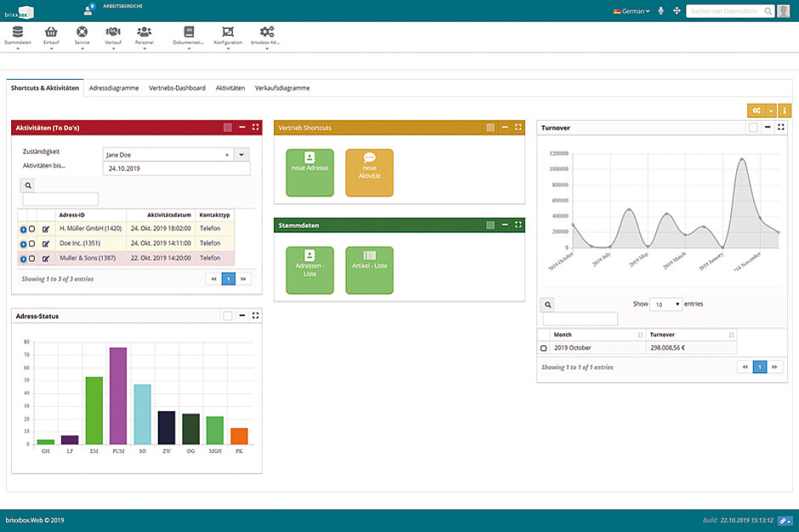The image size is (799, 532).
Task: Open the Vertriebs-Dashboard tab
Action: tap(177, 88)
